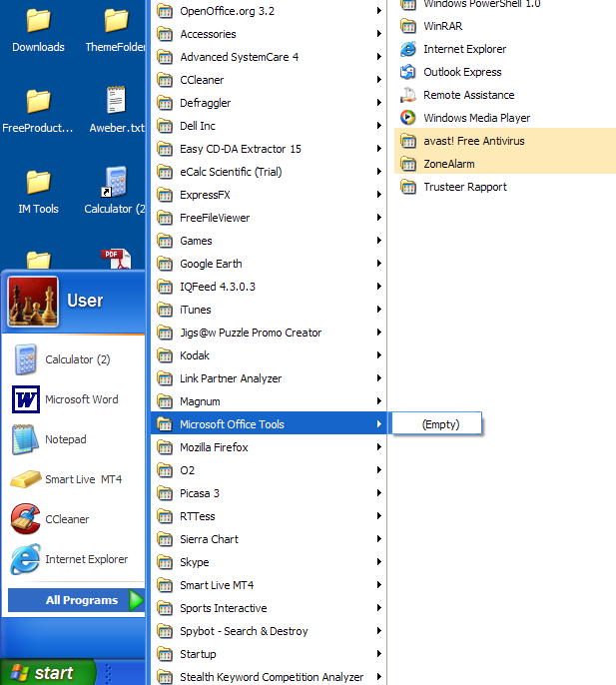Click the Windows start button
616x685 pixels.
[x=48, y=672]
